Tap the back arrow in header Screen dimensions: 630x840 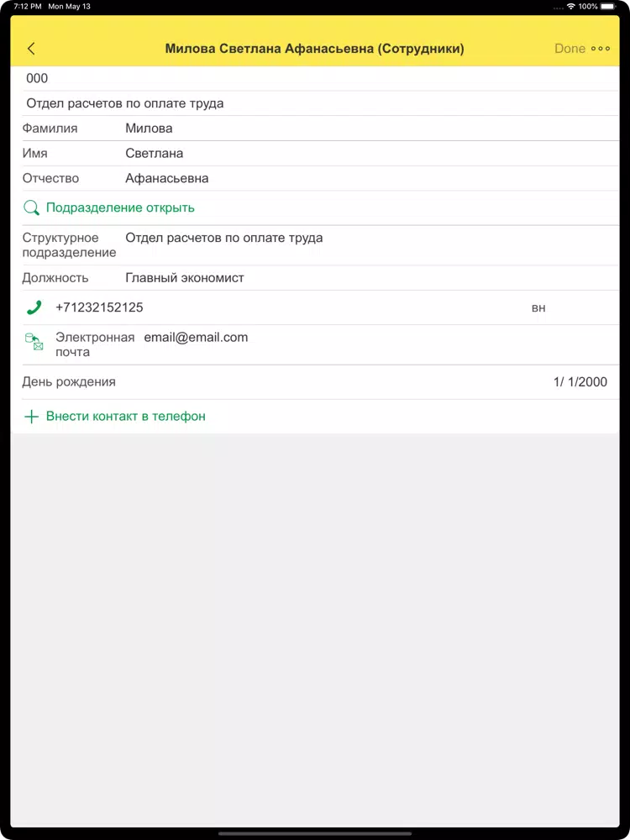(31, 49)
